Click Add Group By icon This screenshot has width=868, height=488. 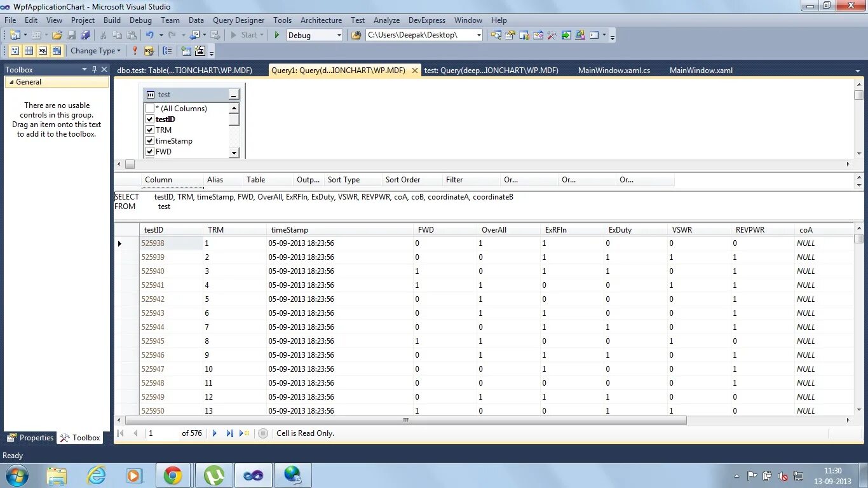click(167, 51)
